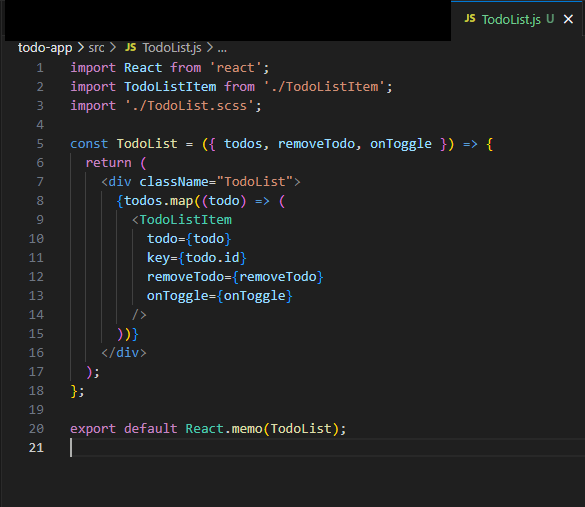
Task: Open the src breadcrumb folder
Action: click(96, 48)
